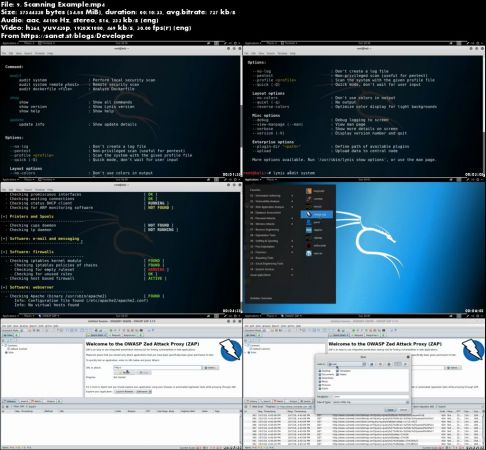Expand Usual applications submenu arrow
The image size is (486, 450).
292,275
